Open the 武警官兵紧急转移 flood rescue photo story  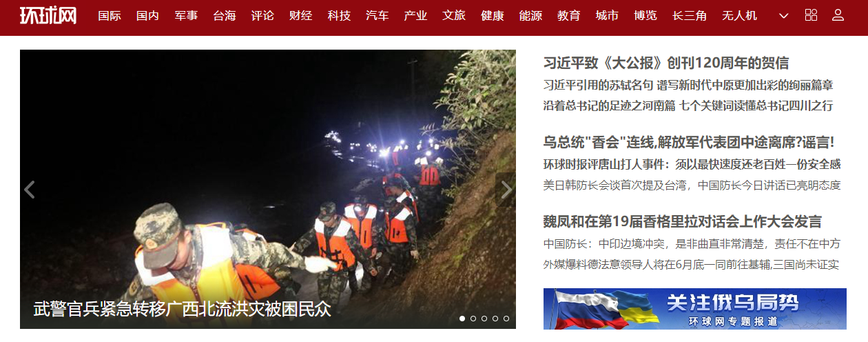pyautogui.click(x=268, y=189)
